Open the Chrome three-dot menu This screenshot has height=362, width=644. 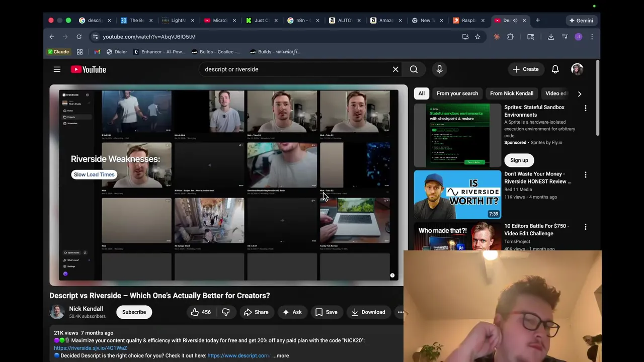(592, 37)
